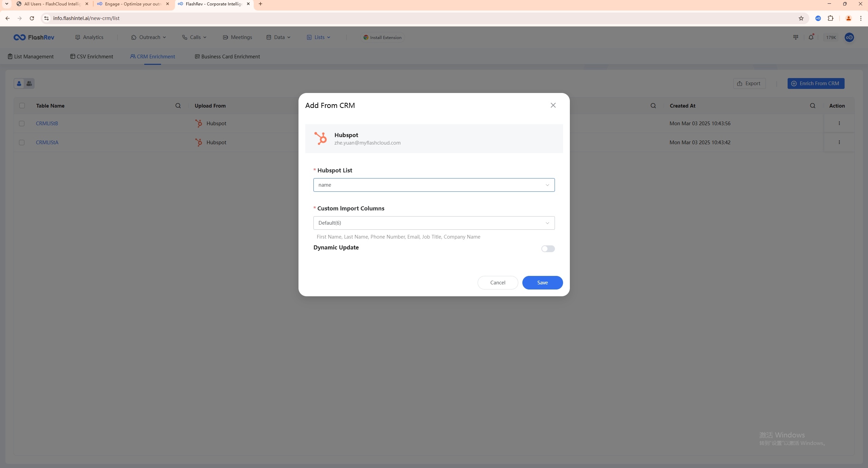Viewport: 868px width, 468px height.
Task: Open the Meetings page
Action: click(x=237, y=37)
